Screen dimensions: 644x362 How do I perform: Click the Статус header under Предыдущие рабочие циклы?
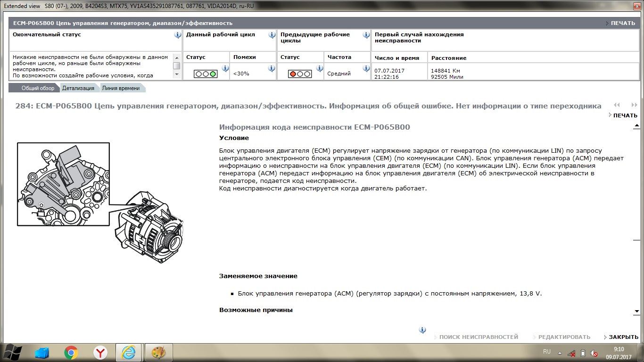click(x=290, y=57)
